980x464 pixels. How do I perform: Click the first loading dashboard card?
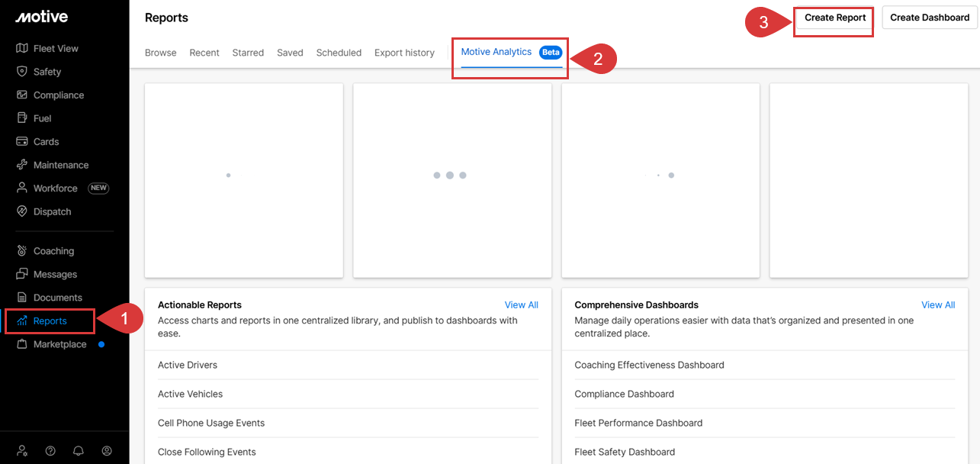[x=244, y=180]
